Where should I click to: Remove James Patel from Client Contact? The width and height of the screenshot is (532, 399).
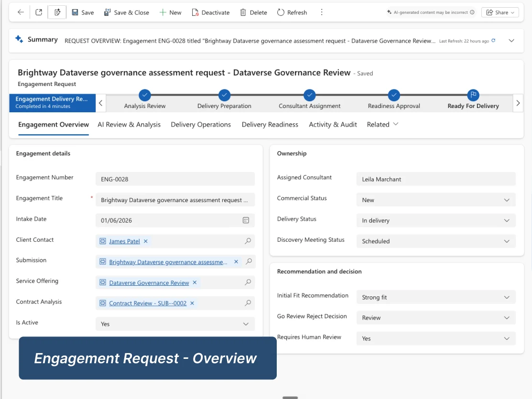coord(146,241)
